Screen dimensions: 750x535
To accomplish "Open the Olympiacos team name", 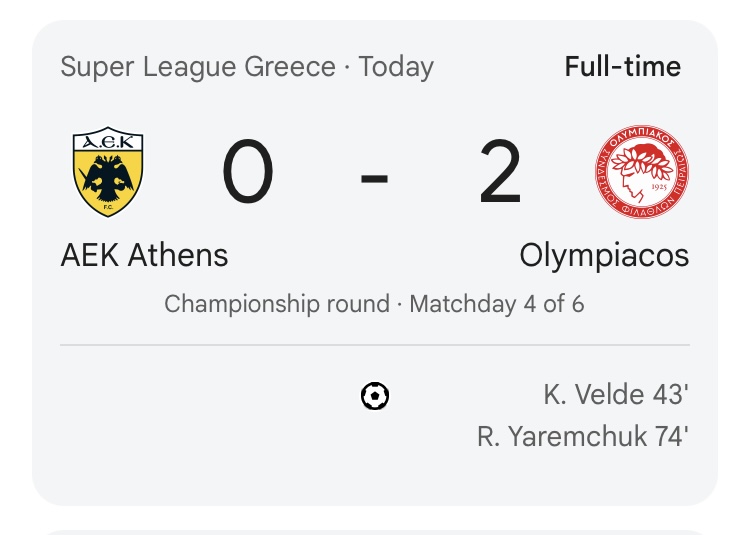I will (x=604, y=255).
